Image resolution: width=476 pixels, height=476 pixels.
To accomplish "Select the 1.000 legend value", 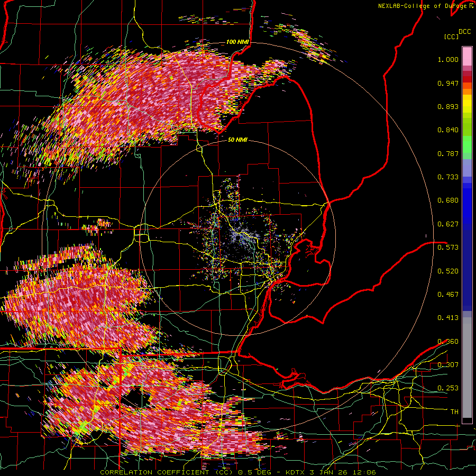I will tap(448, 59).
